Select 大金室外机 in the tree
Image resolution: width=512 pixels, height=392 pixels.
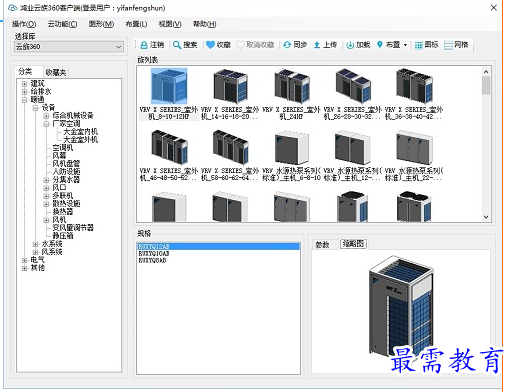point(80,140)
